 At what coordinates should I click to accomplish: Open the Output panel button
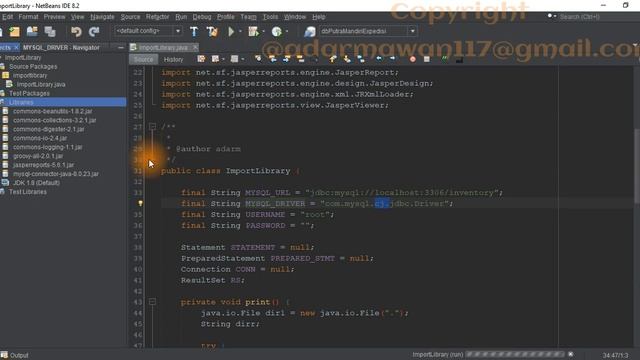coord(15,355)
